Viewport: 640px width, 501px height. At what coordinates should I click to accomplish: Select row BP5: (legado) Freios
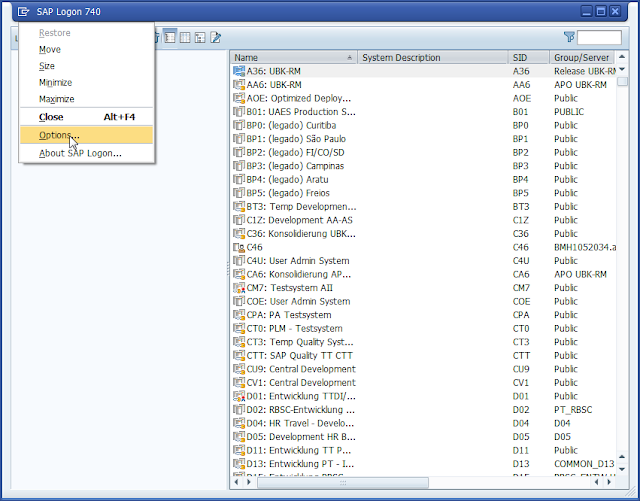click(424, 193)
